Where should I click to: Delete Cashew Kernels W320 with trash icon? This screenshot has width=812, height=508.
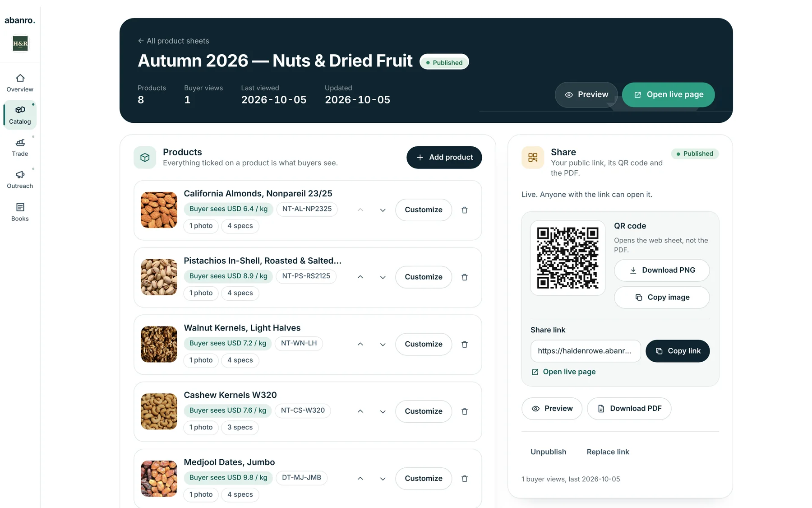click(x=465, y=411)
